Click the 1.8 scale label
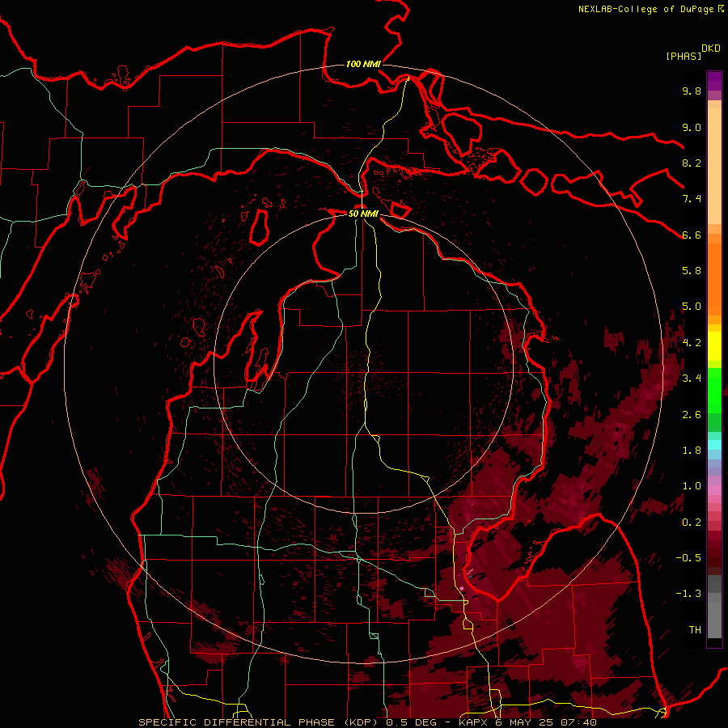The image size is (728, 728). point(692,451)
